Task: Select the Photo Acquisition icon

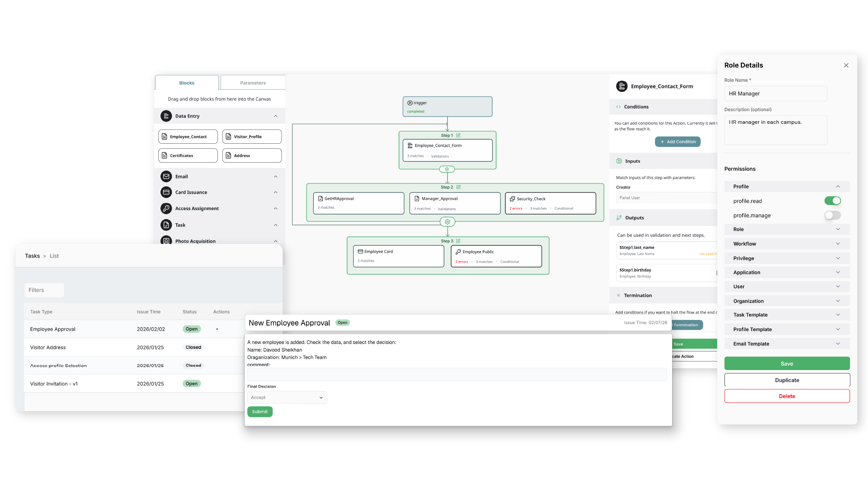Action: click(x=166, y=241)
